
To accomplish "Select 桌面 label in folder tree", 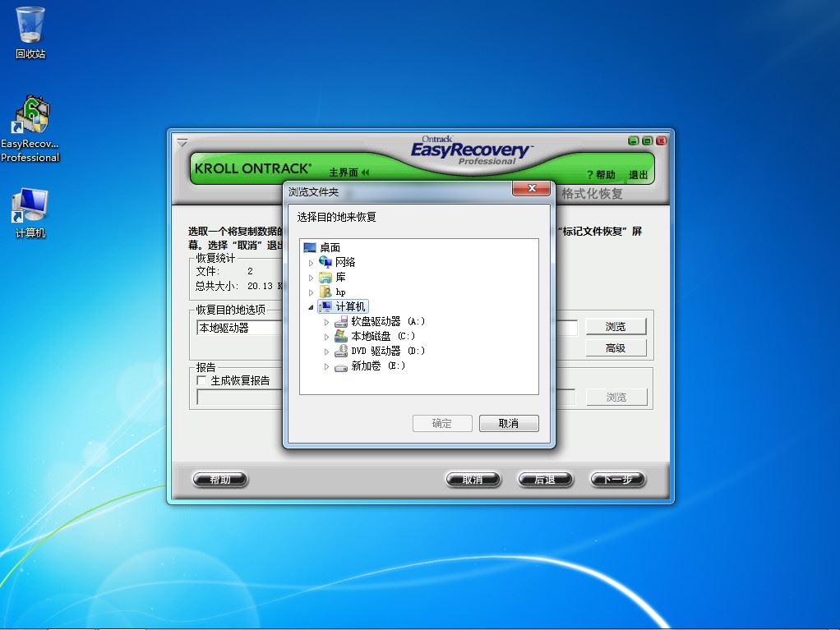I will click(x=330, y=247).
